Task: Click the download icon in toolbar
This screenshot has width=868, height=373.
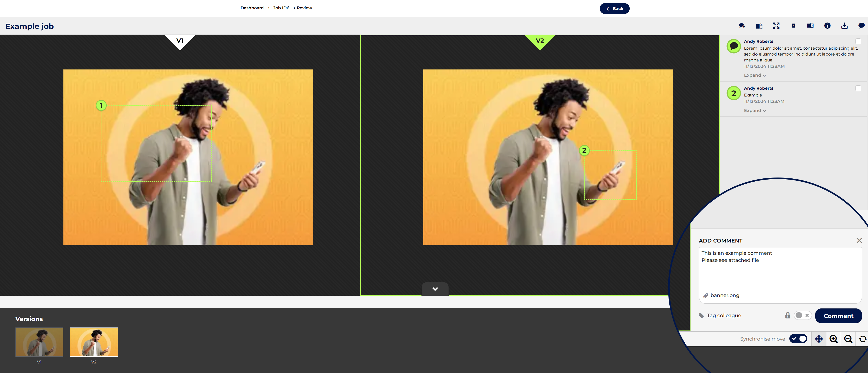Action: pos(844,26)
